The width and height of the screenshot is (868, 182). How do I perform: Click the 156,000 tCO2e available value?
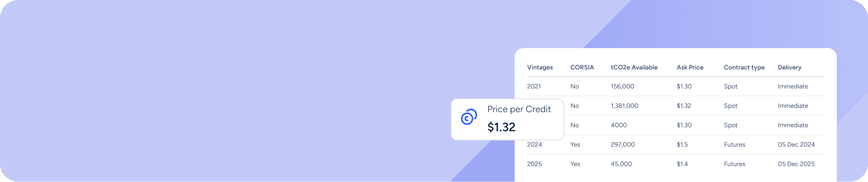[x=622, y=87]
